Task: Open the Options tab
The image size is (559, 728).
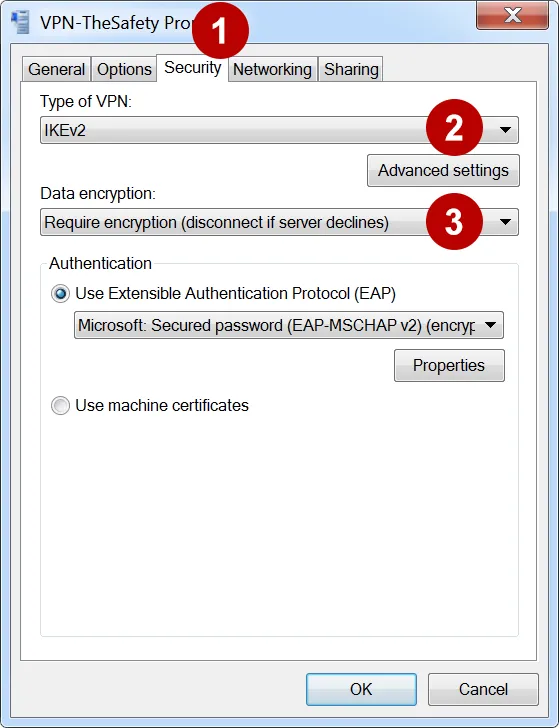Action: [124, 70]
